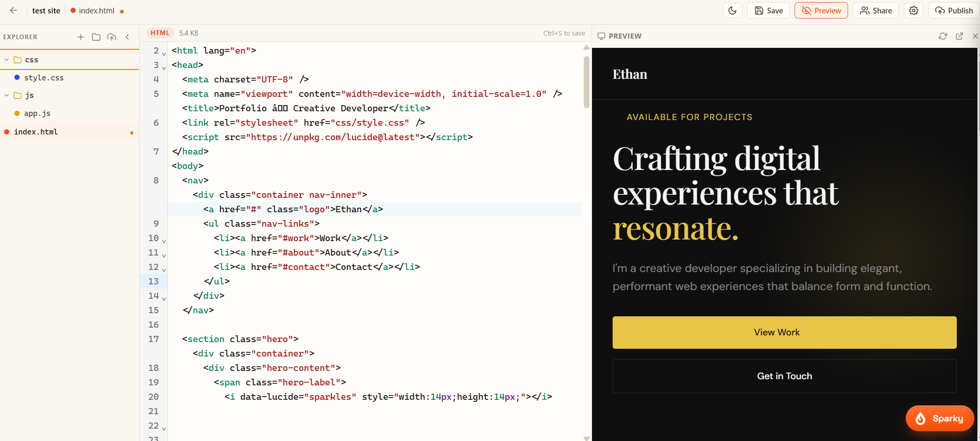This screenshot has width=980, height=441.
Task: Click the back arrow icon
Action: pyautogui.click(x=13, y=10)
